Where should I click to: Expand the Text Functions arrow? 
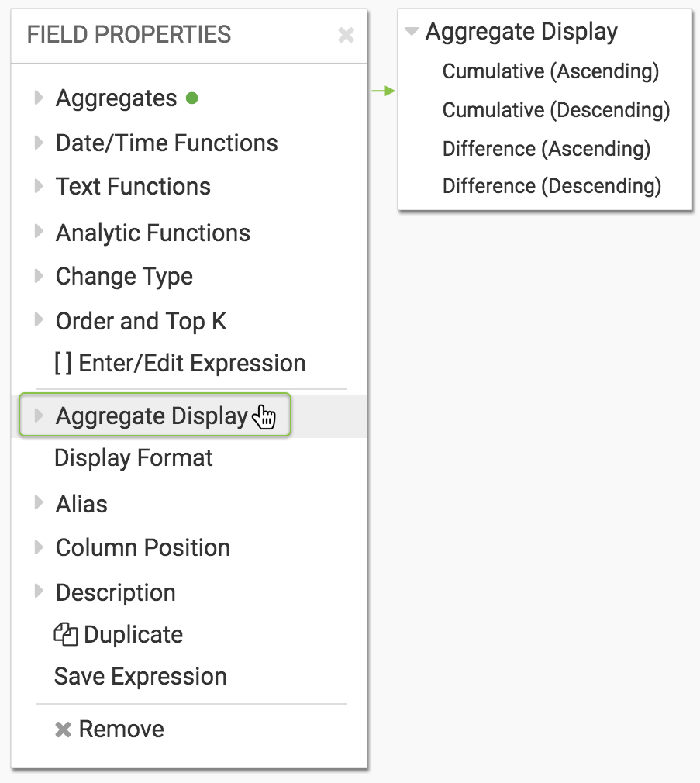[38, 186]
